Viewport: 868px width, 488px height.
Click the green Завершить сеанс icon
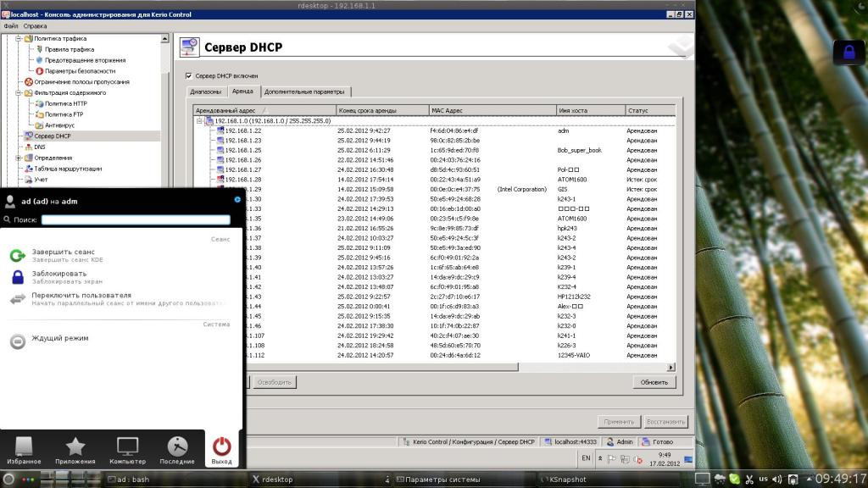click(18, 255)
